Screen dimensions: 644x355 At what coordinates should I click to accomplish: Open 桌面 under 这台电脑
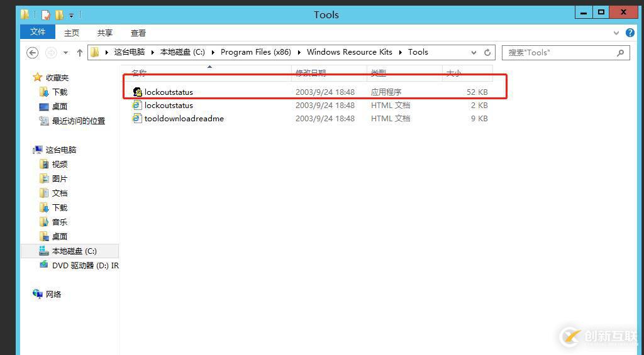coord(60,236)
